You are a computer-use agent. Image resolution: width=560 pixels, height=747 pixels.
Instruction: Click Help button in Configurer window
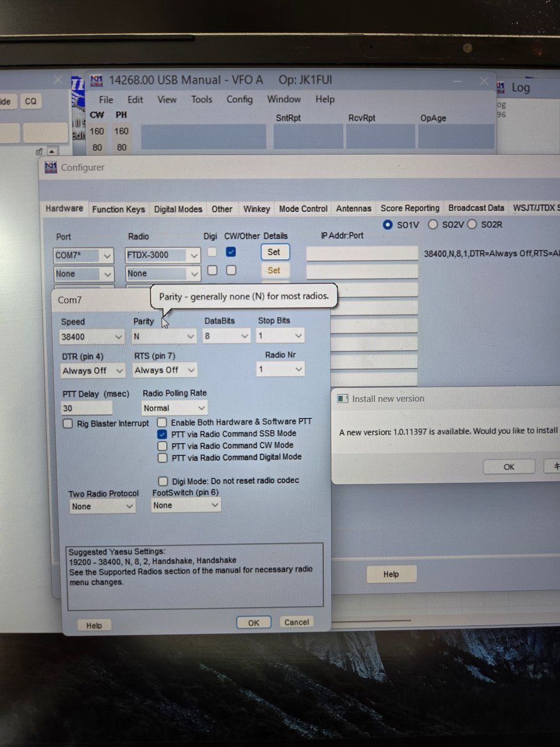[391, 575]
